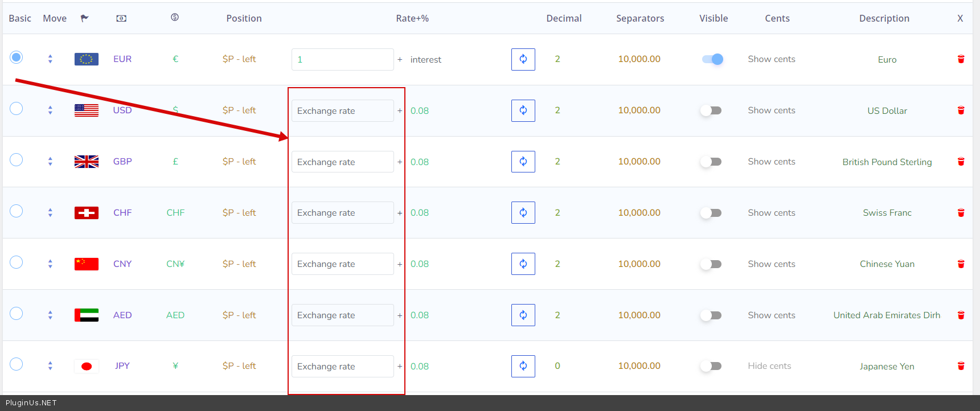
Task: Refresh the USD exchange rate
Action: click(523, 110)
